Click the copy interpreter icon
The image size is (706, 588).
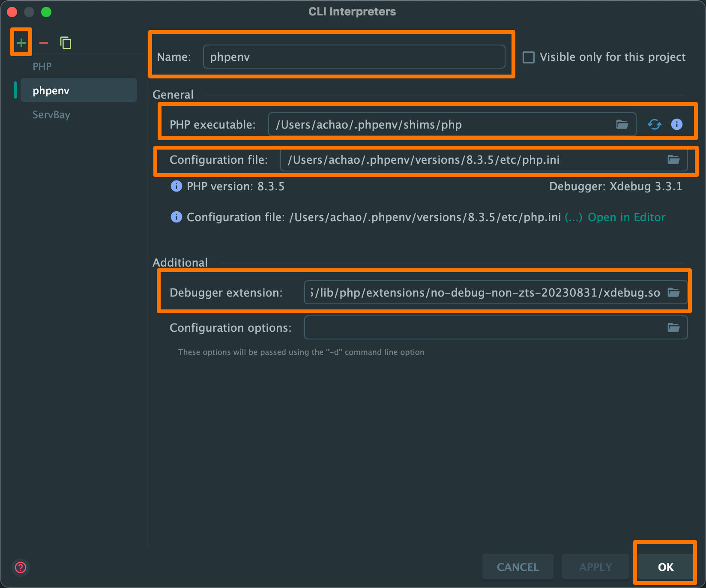[66, 43]
